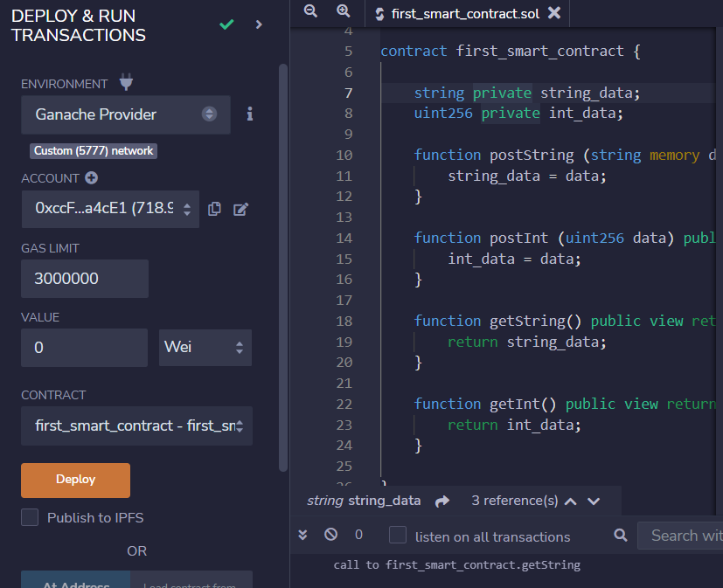The image size is (723, 588).
Task: Click the zoom out magnifier icon
Action: (310, 11)
